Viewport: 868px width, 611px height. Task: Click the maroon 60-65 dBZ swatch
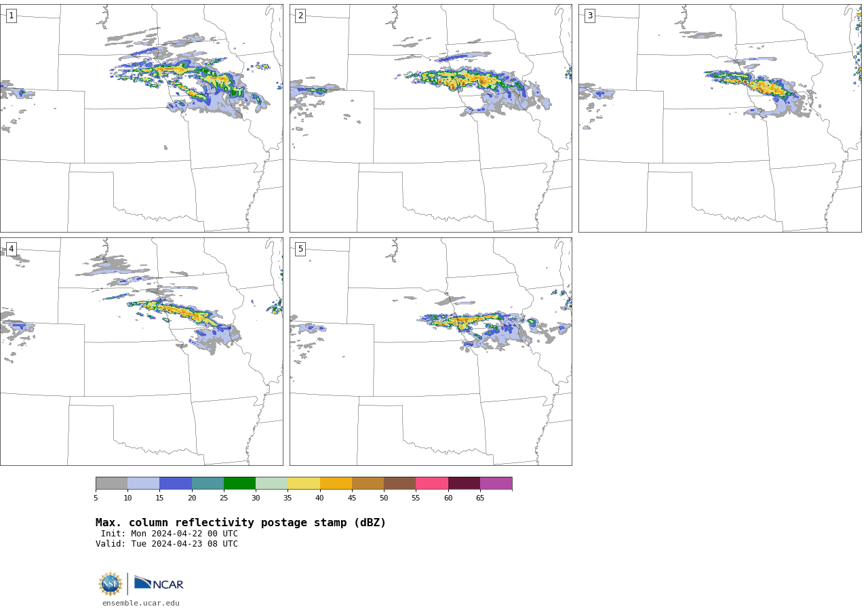464,483
